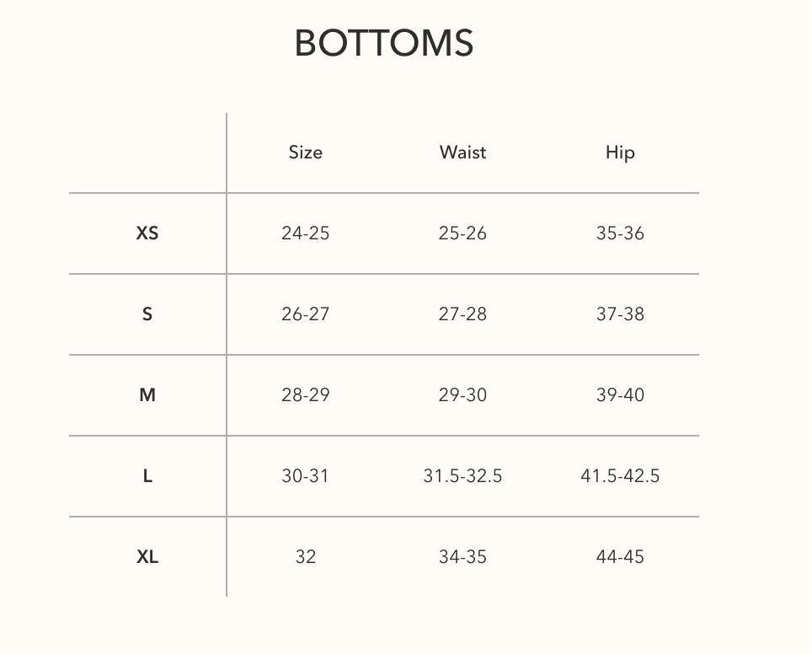This screenshot has width=812, height=654.
Task: Select the 31.5-32.5 waist cell
Action: click(x=463, y=475)
